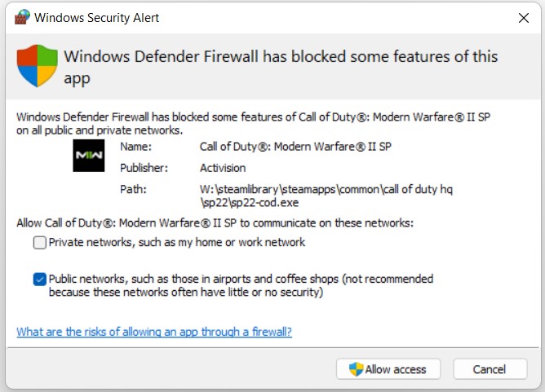Click the Windows Security Alert title text
Viewport: 545px width, 392px height.
coord(98,17)
